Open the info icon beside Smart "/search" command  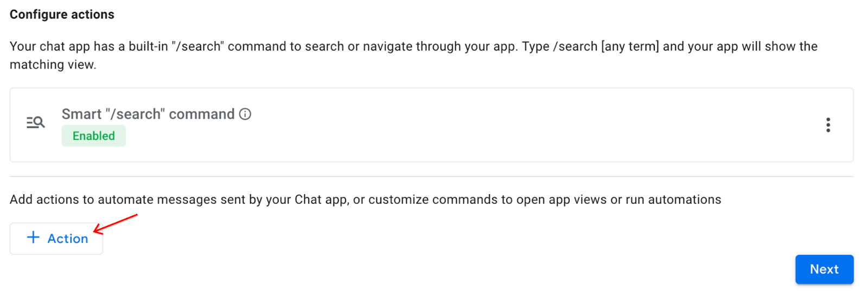coord(245,114)
